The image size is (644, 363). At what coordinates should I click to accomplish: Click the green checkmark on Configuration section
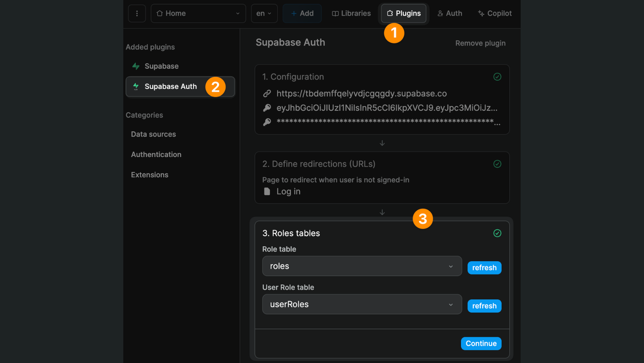(x=497, y=77)
